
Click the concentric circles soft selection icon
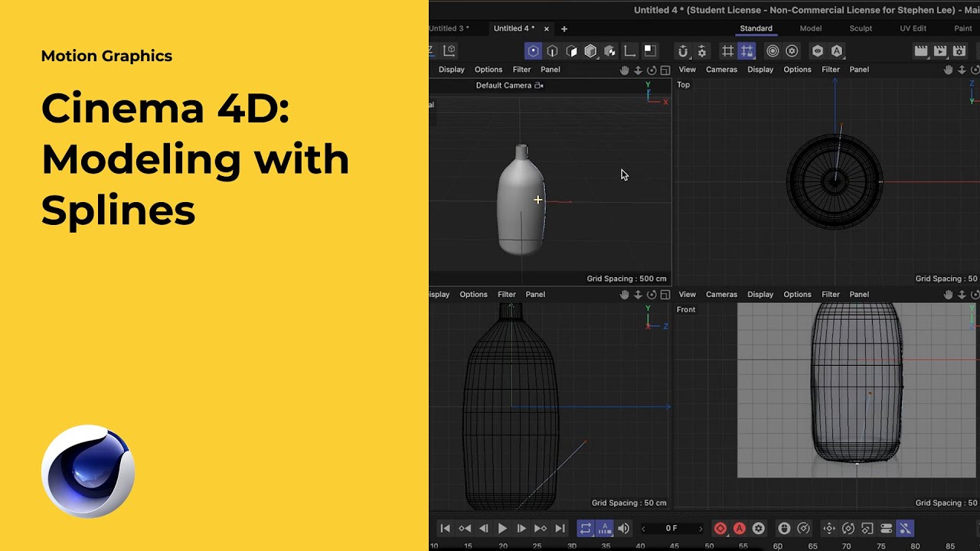(x=773, y=51)
